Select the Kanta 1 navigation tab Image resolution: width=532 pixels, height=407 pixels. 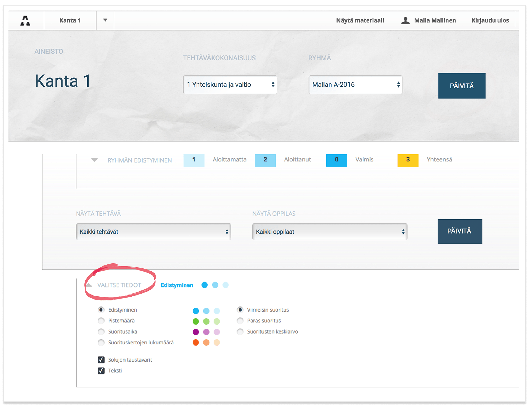tap(70, 20)
